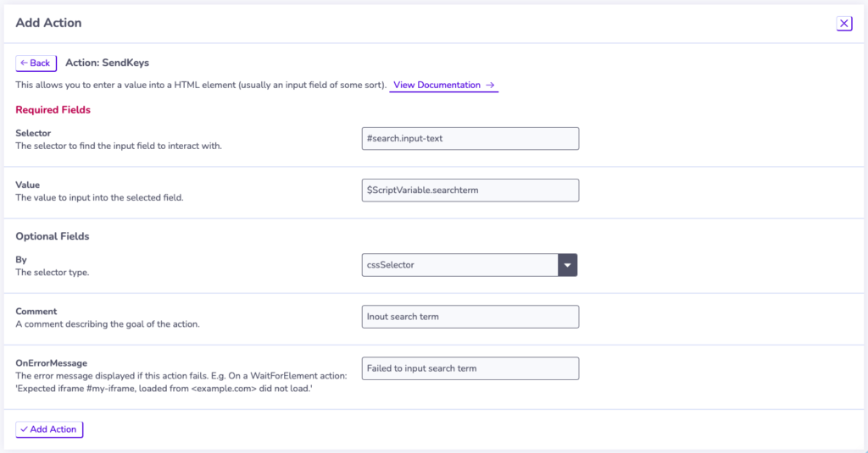Click the arrow icon beside View Documentation
Image resolution: width=868 pixels, height=453 pixels.
(490, 86)
